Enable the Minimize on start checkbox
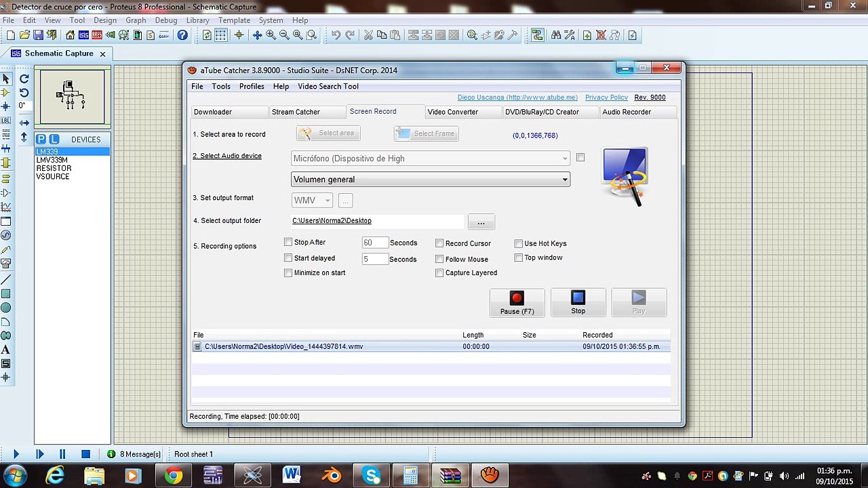This screenshot has height=488, width=868. (x=288, y=272)
